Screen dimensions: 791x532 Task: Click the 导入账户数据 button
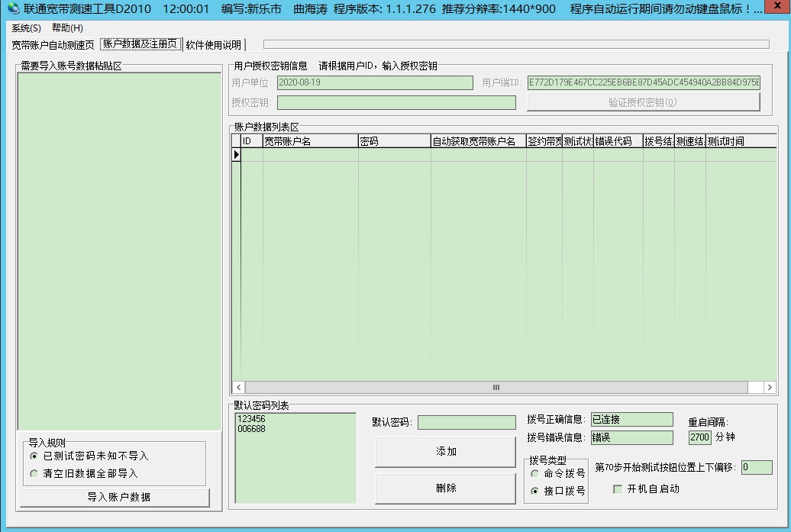pos(115,497)
